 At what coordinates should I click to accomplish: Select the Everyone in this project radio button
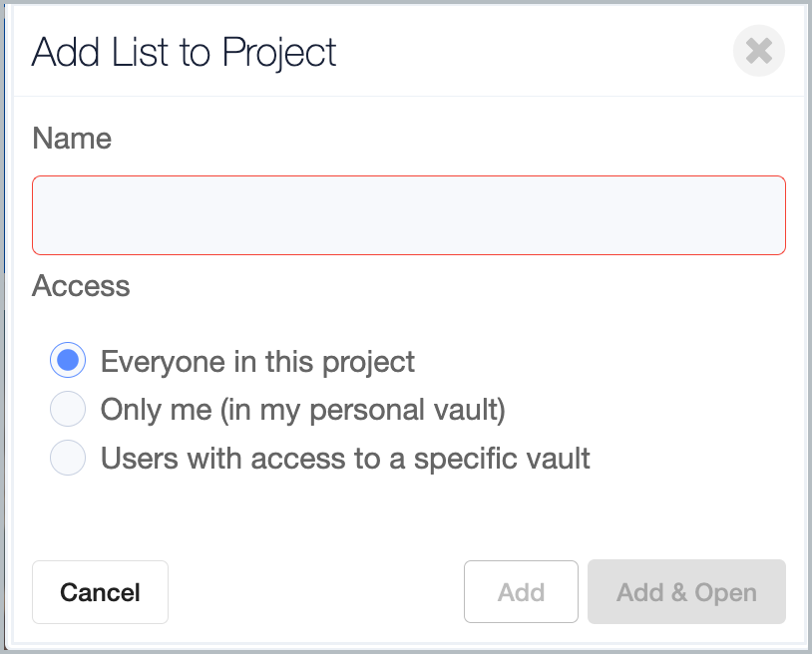point(68,360)
